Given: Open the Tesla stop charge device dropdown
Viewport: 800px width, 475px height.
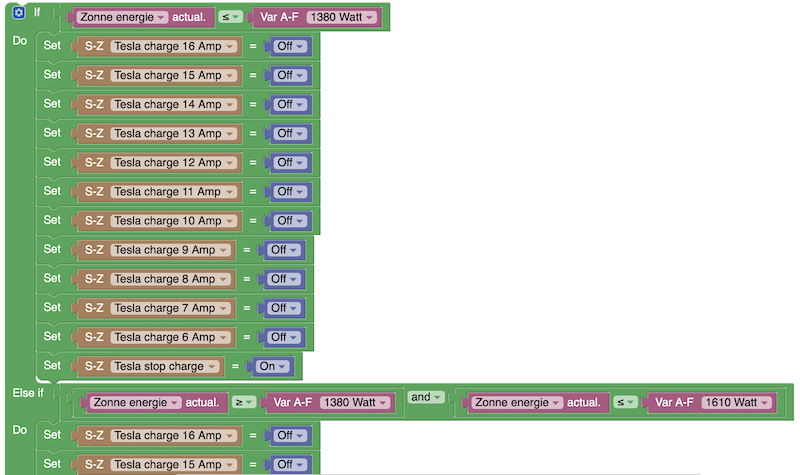Looking at the screenshot, I should (x=165, y=366).
